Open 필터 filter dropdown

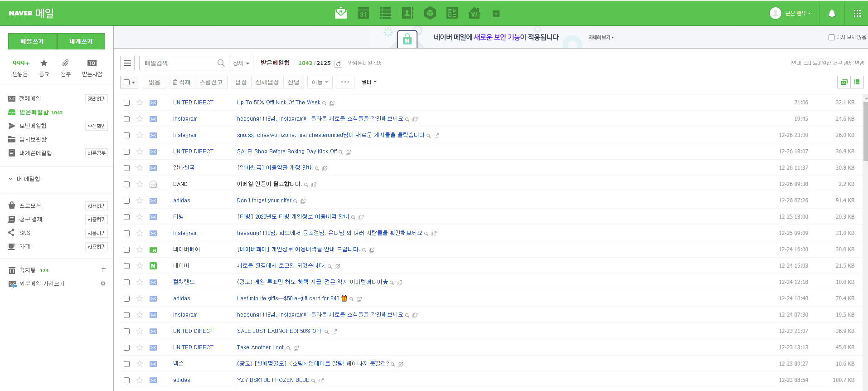[x=369, y=82]
